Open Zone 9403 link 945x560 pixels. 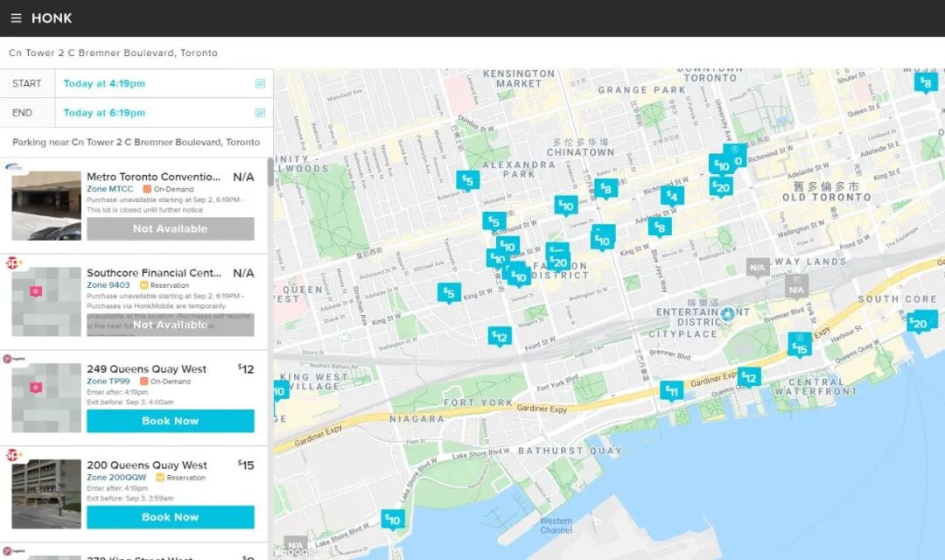(108, 285)
